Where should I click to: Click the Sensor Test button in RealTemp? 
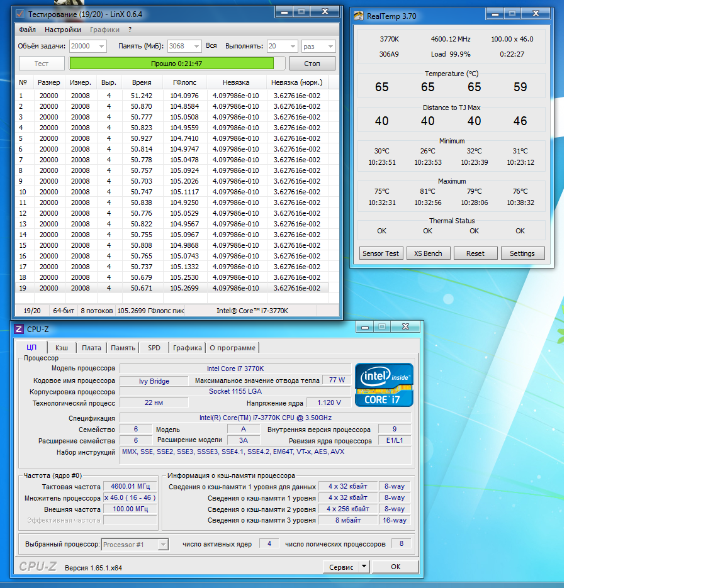click(381, 253)
